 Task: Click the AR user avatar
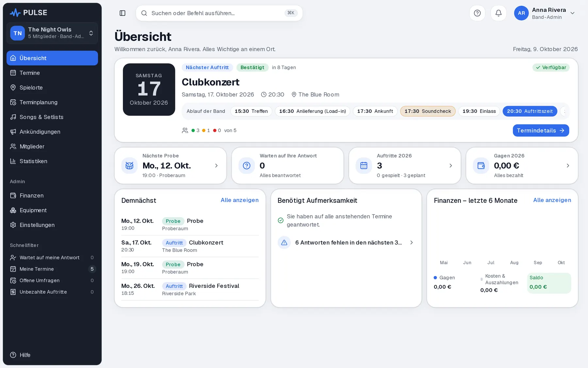click(x=521, y=13)
